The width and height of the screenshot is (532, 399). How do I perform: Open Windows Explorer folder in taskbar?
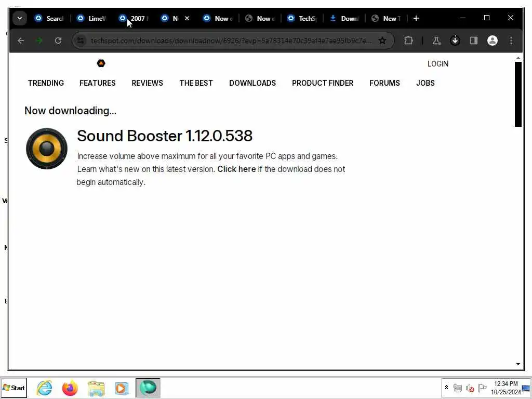click(x=96, y=388)
